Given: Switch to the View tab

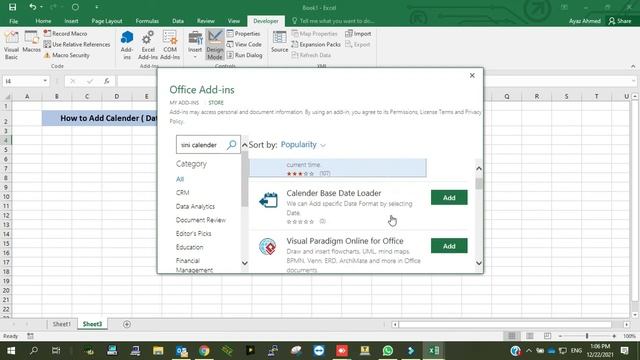Looking at the screenshot, I should click(x=233, y=21).
